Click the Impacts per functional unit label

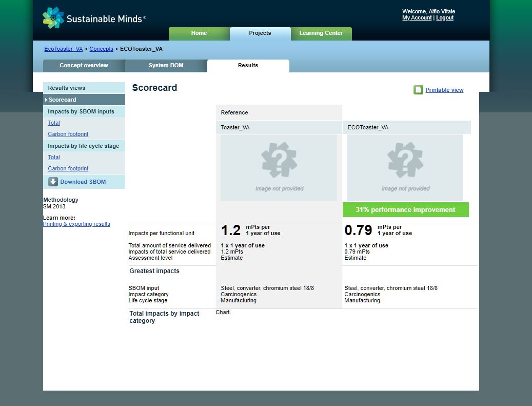pos(161,233)
